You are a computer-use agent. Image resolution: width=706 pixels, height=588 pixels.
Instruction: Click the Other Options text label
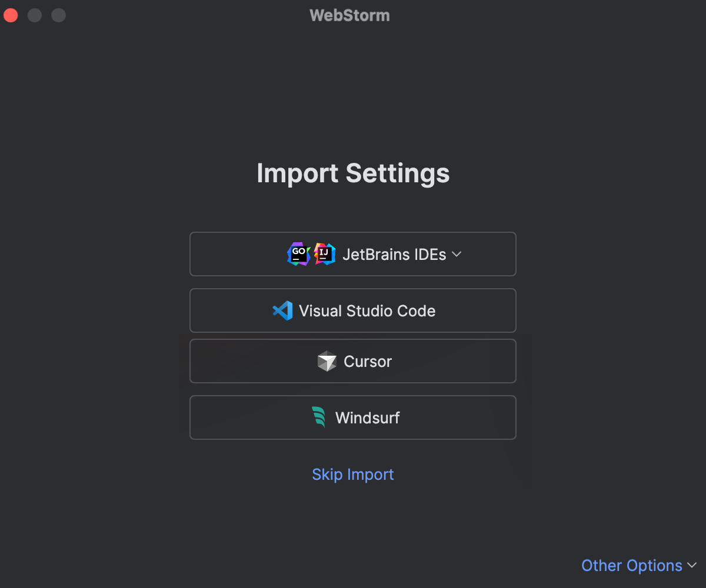point(632,565)
